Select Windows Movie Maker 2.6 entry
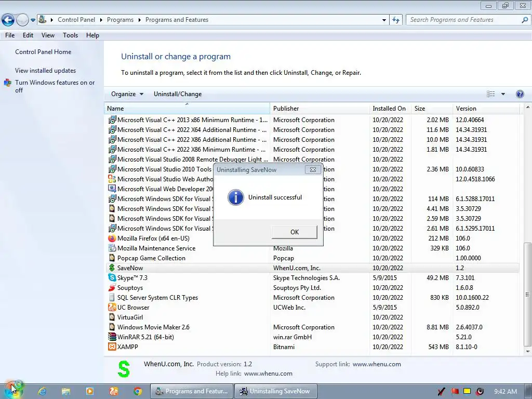Screen dimensions: 532x399 pos(153,327)
